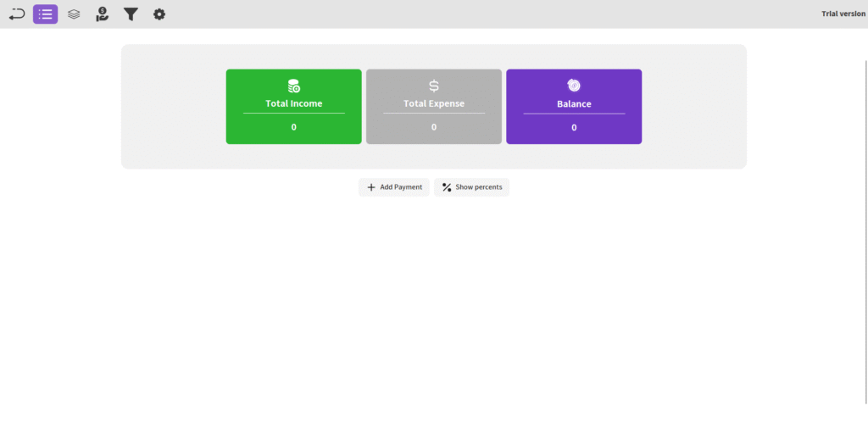The image size is (868, 428).
Task: Click the coin stack icon on Total Income
Action: (294, 86)
